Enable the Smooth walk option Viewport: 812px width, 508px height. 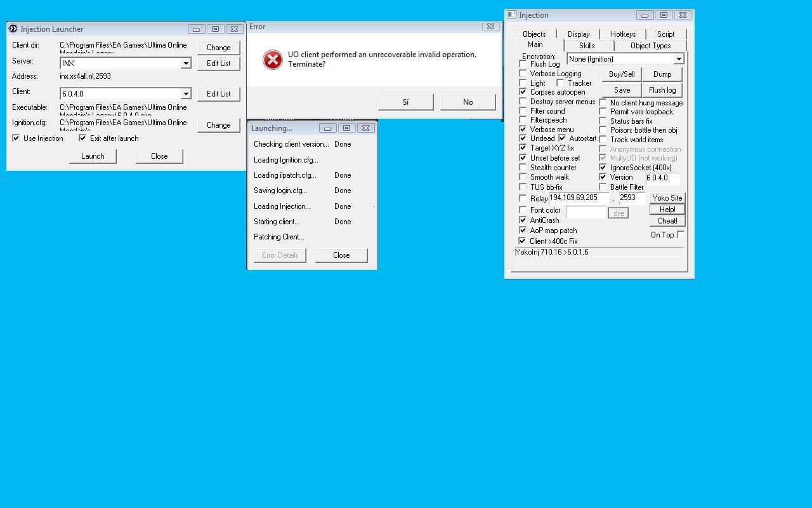click(523, 177)
